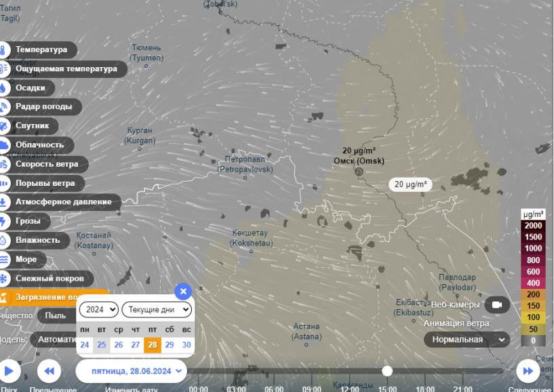Click the 2000 legend color swatch
The height and width of the screenshot is (392, 554).
(533, 226)
